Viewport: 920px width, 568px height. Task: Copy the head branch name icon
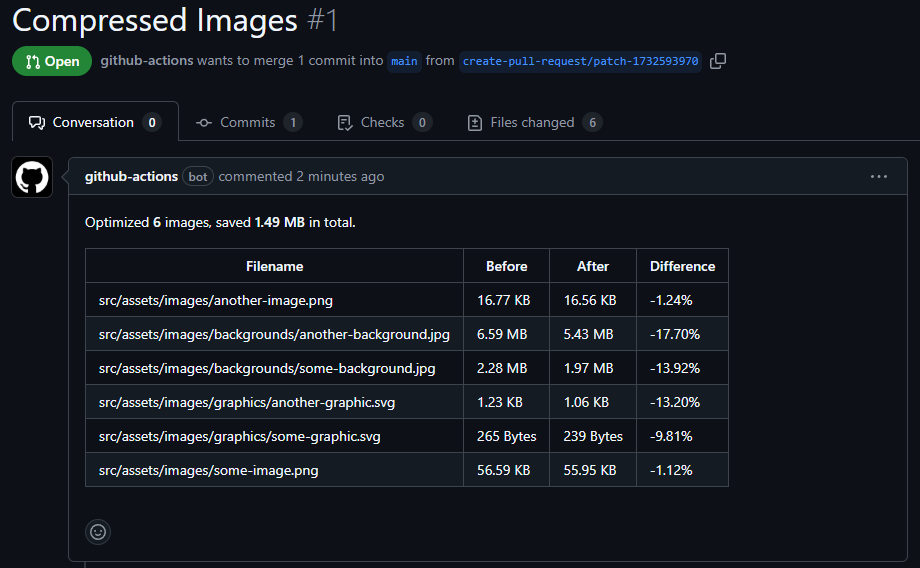(x=718, y=61)
